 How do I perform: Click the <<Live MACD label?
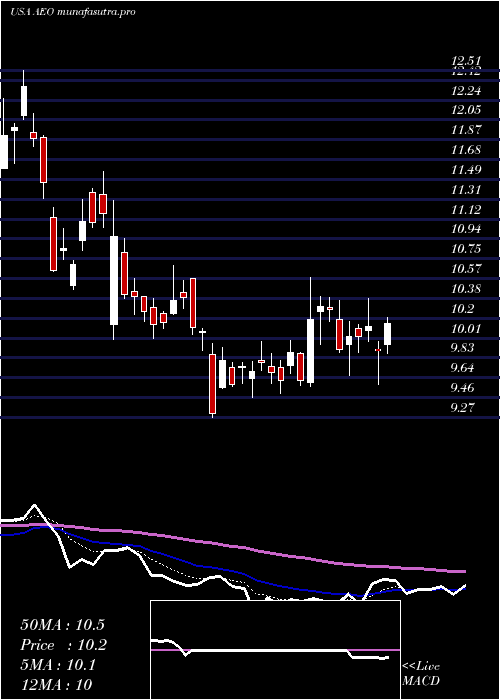(x=421, y=674)
